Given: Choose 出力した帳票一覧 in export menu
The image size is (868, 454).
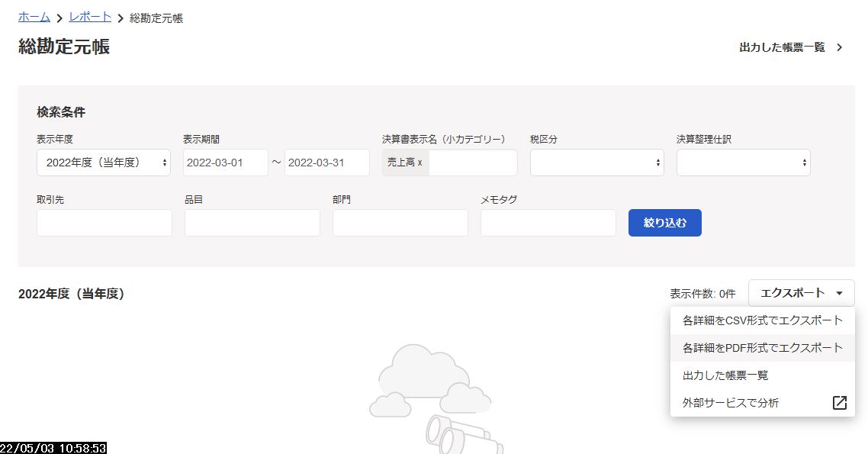Looking at the screenshot, I should point(762,375).
